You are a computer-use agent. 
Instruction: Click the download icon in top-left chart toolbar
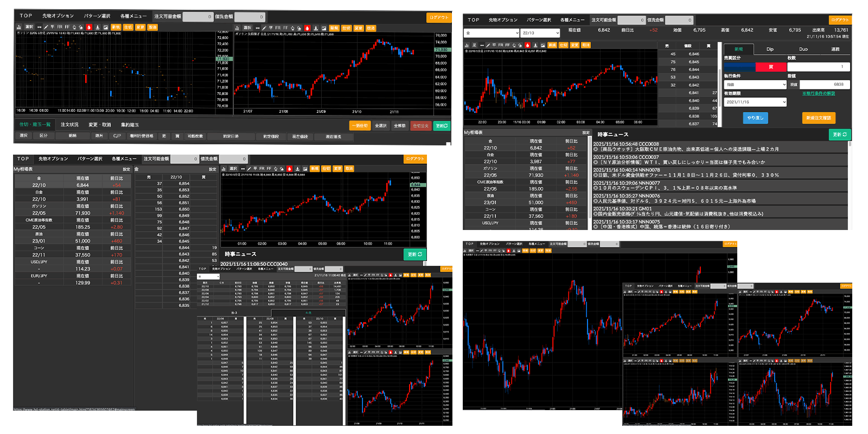98,27
